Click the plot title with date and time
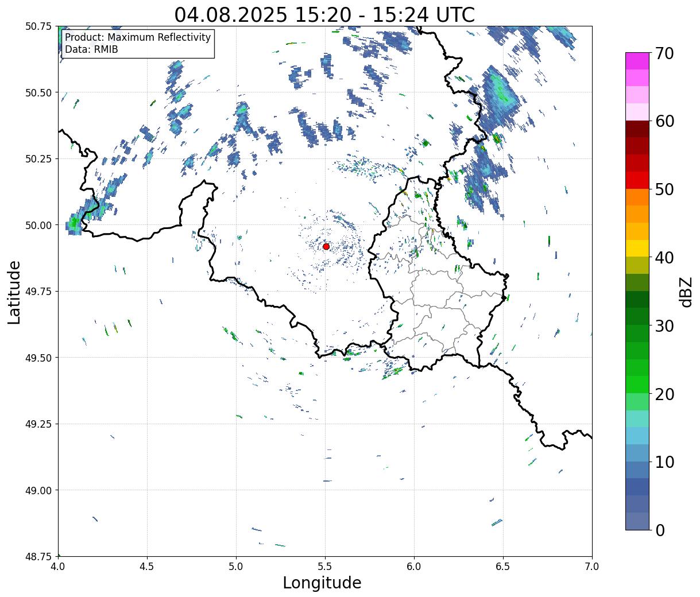Image resolution: width=700 pixels, height=597 pixels. (x=324, y=14)
